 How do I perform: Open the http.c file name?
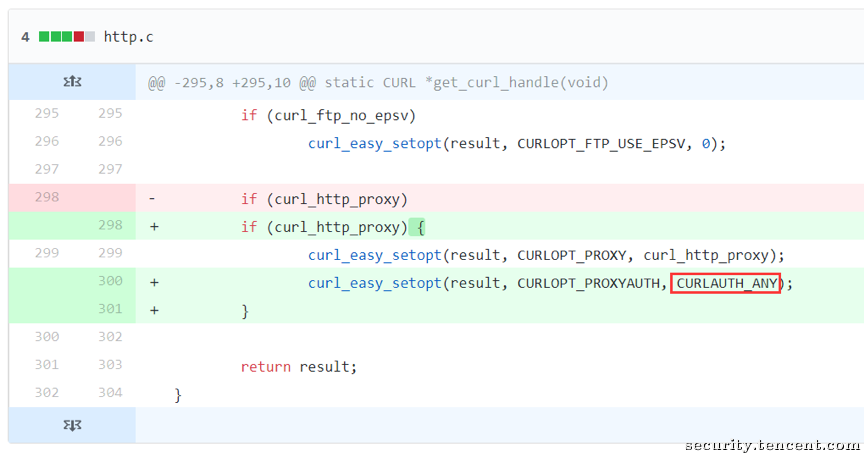pyautogui.click(x=128, y=37)
